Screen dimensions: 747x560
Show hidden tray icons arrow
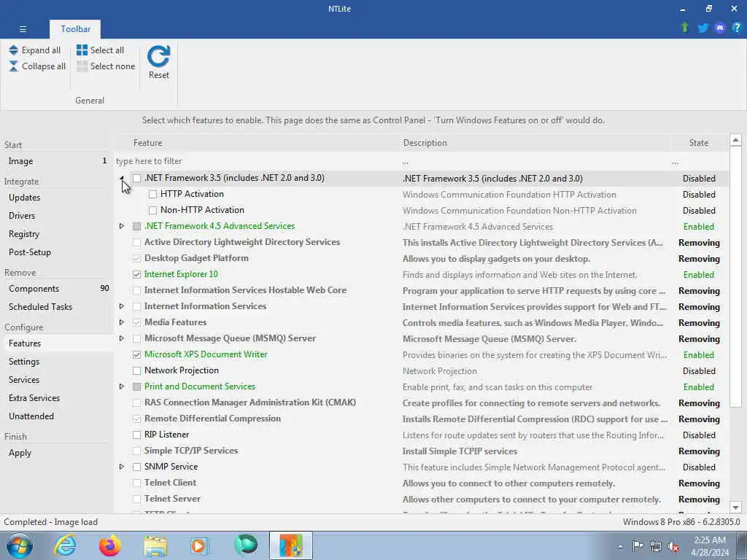click(x=620, y=546)
